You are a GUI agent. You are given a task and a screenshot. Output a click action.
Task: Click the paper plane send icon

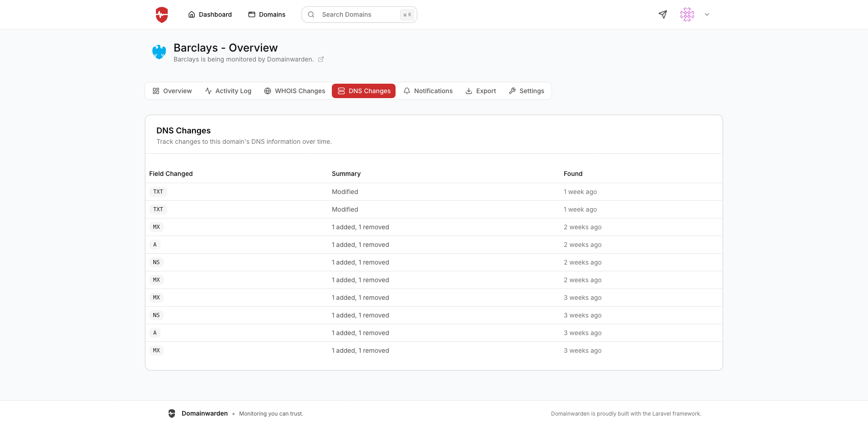click(x=663, y=14)
